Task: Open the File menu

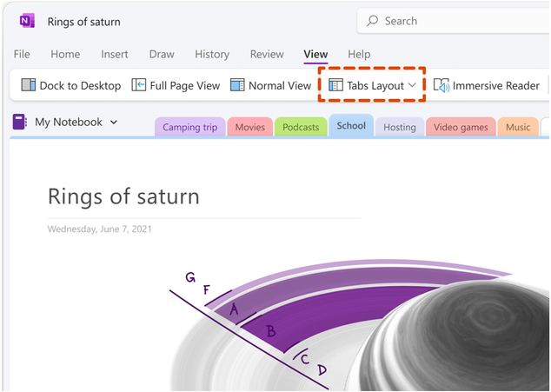Action: point(22,54)
